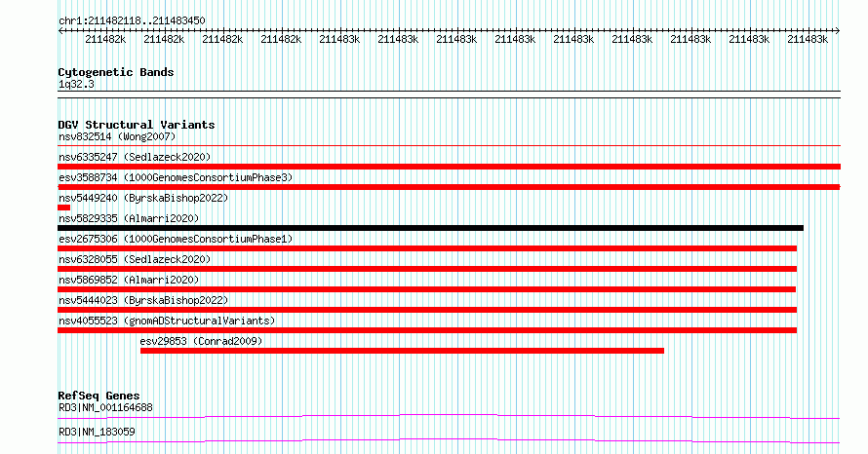868x454 pixels.
Task: Click the red bar under esv2675306
Action: (x=427, y=248)
